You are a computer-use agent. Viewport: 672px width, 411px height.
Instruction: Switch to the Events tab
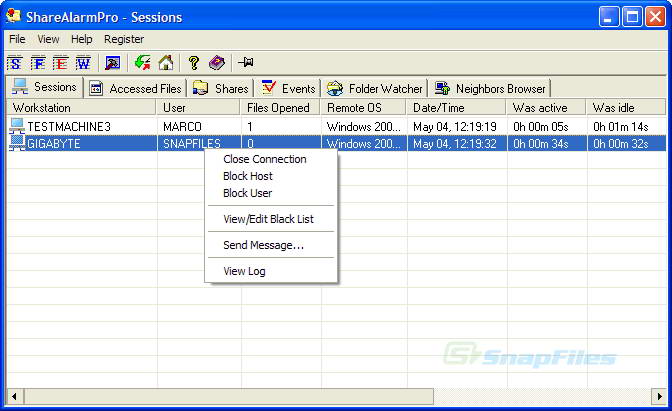(288, 88)
